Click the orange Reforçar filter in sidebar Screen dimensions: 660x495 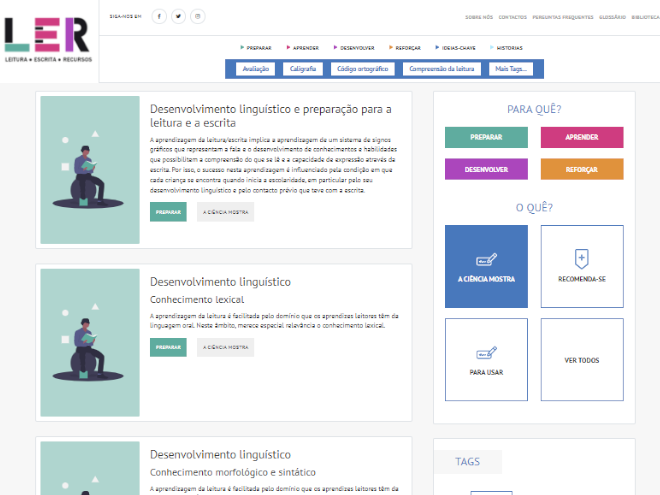click(x=582, y=169)
